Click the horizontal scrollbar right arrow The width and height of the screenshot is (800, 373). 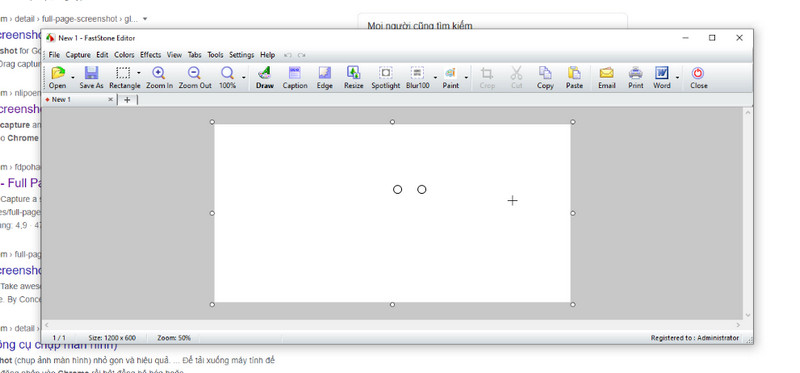tap(738, 325)
